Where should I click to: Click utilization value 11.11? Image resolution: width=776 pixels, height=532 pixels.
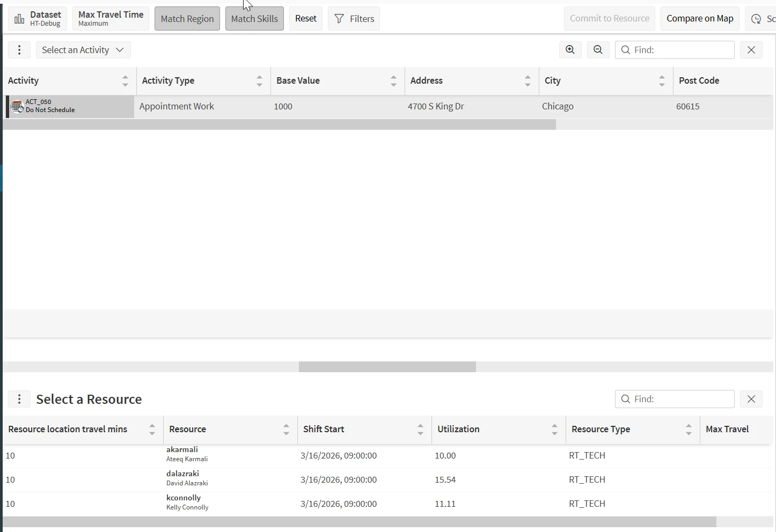coord(445,504)
